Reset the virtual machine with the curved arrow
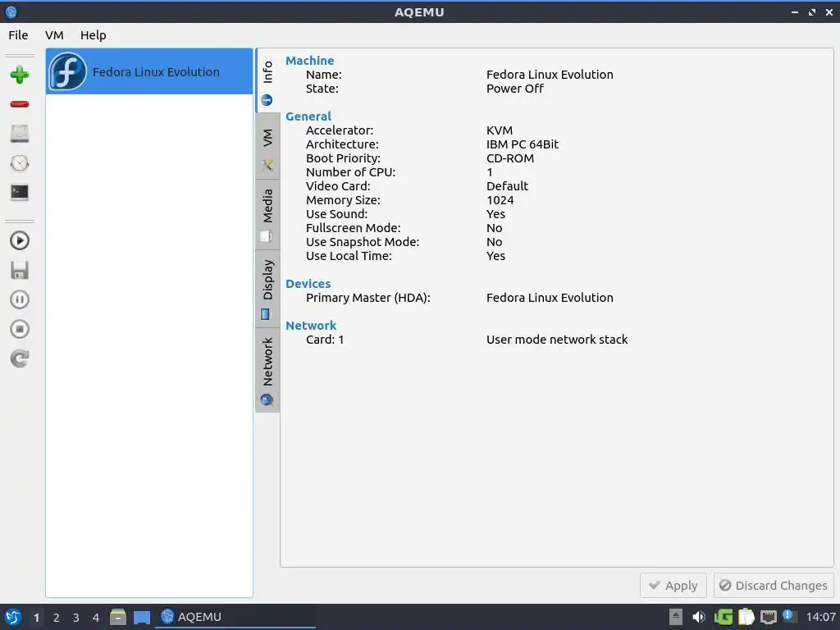This screenshot has height=630, width=840. coord(20,358)
